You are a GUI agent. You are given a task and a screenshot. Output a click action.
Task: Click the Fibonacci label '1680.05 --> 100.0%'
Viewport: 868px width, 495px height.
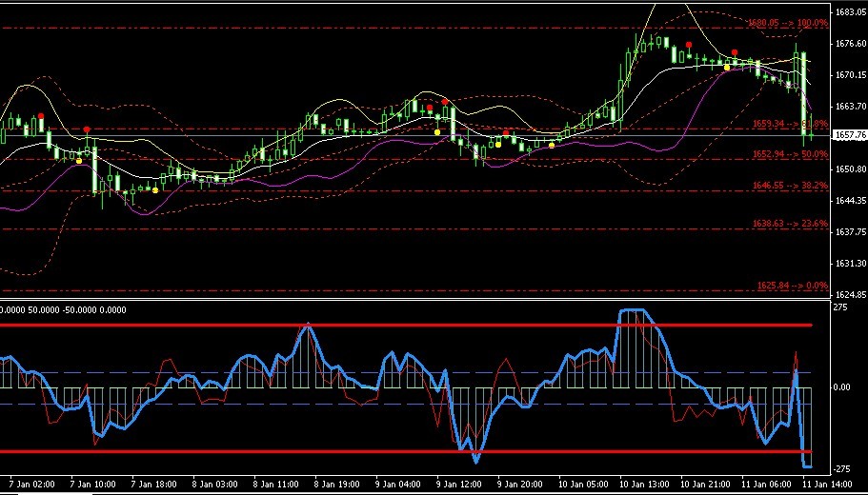pyautogui.click(x=787, y=23)
